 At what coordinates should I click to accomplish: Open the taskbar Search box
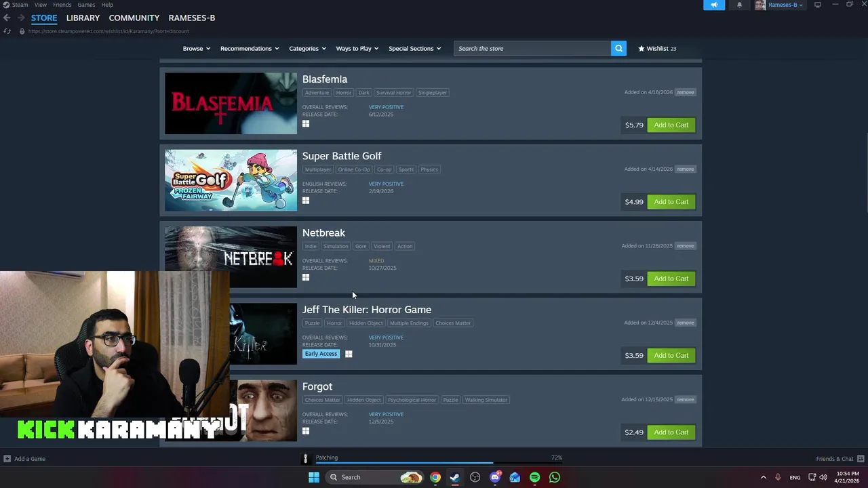tap(373, 477)
